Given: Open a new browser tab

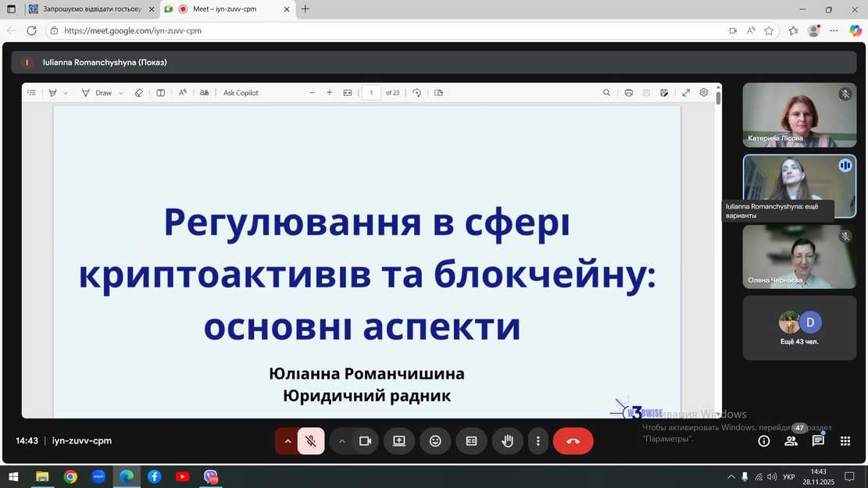Looking at the screenshot, I should click(305, 9).
